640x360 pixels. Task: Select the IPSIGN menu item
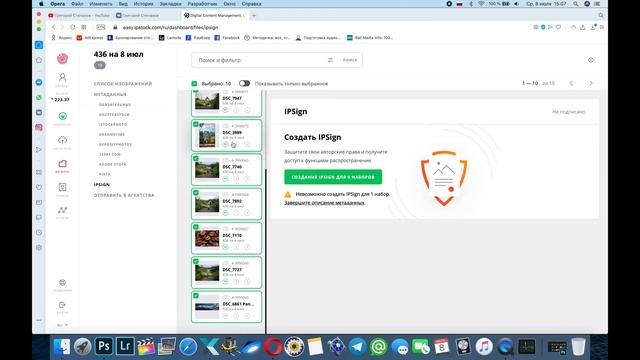pyautogui.click(x=102, y=184)
